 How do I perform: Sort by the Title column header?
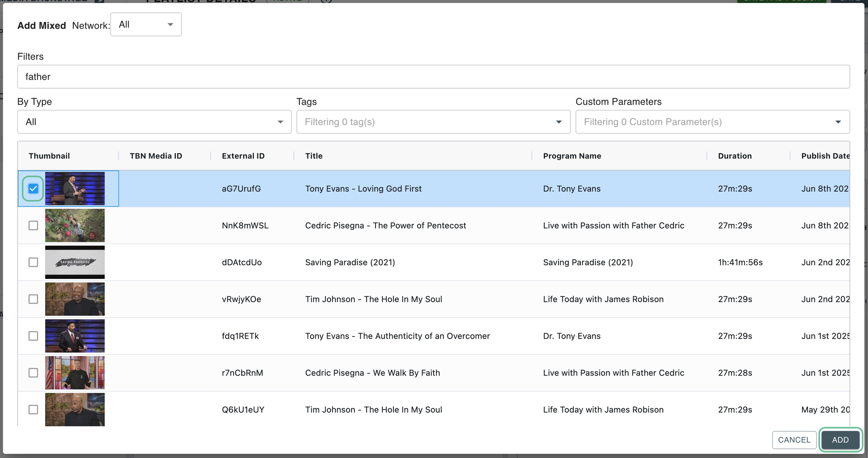click(x=314, y=156)
